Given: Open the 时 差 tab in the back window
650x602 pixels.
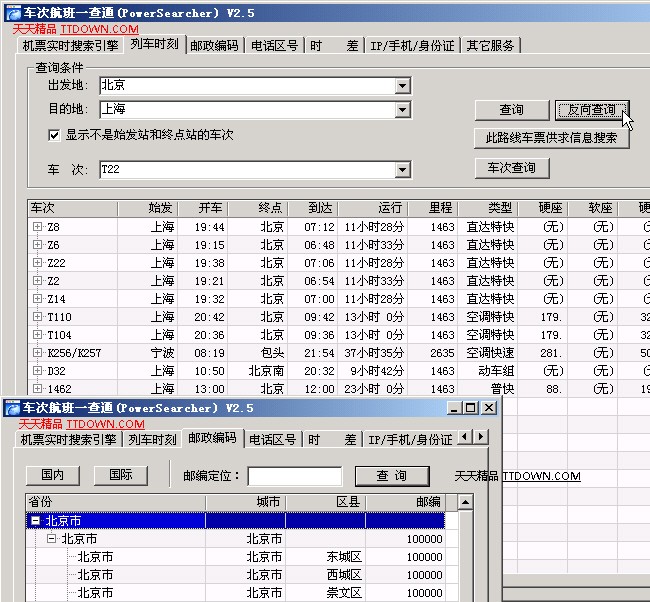Looking at the screenshot, I should (334, 45).
